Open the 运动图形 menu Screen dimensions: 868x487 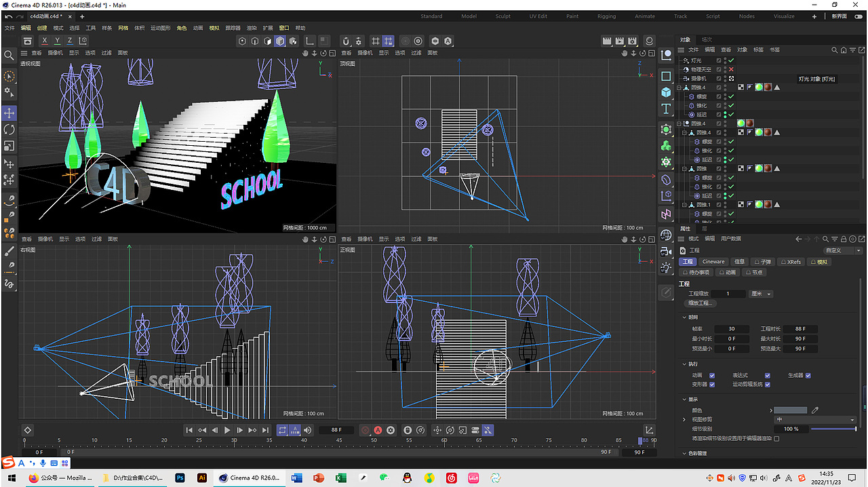tap(161, 28)
